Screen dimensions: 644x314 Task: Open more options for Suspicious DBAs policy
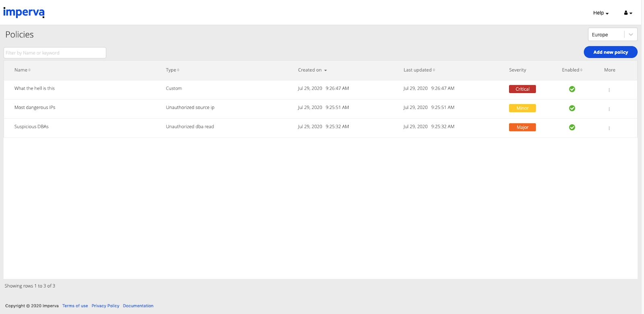(x=609, y=128)
